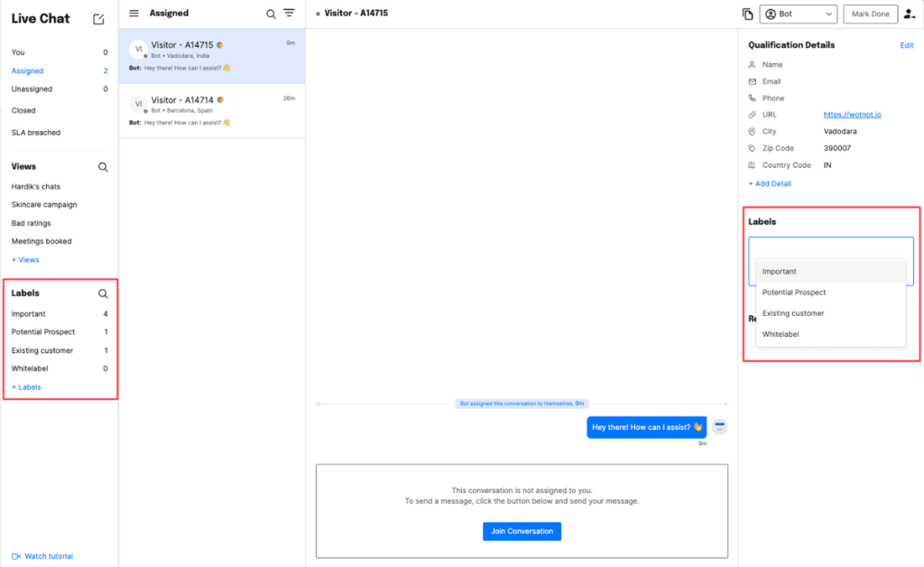The image size is (924, 567).
Task: Open the SLA breached list
Action: coord(36,133)
